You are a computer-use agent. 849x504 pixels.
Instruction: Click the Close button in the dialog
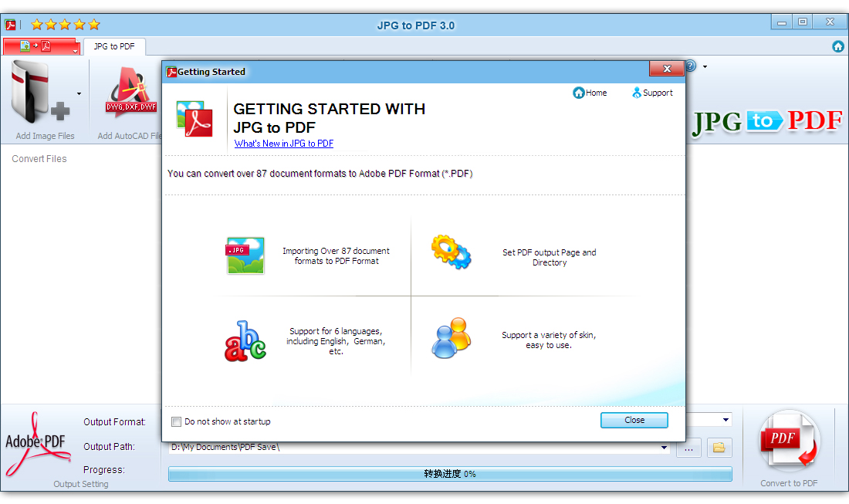(x=634, y=420)
